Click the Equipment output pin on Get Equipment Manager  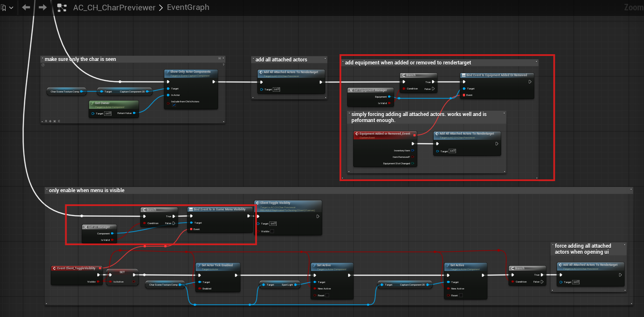[389, 97]
